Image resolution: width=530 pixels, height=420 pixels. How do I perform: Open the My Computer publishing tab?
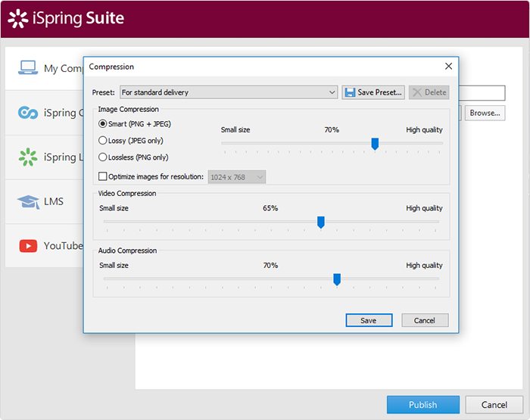[x=44, y=68]
